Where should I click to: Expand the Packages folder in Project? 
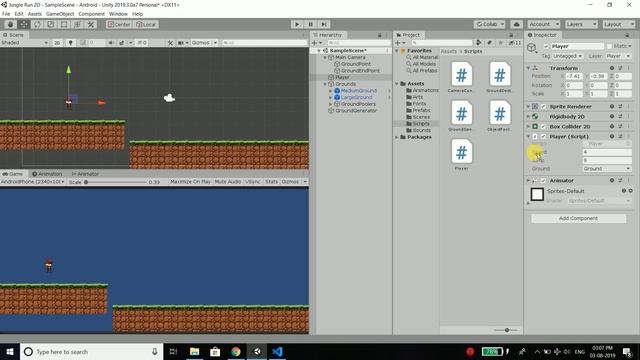[x=396, y=138]
